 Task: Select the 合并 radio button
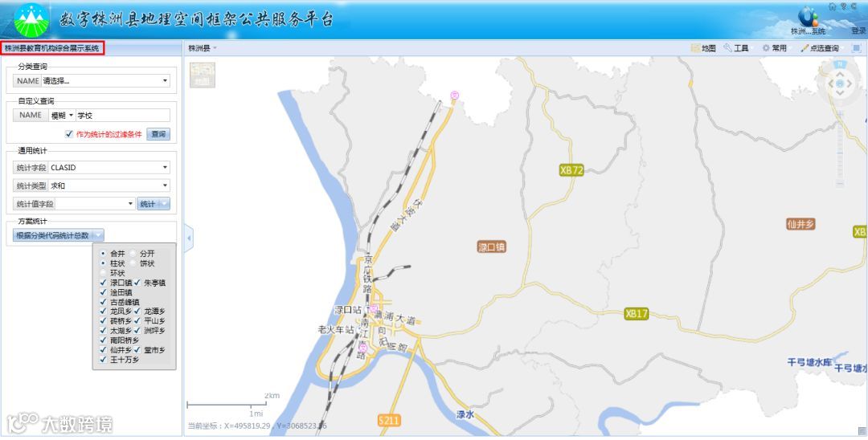click(x=104, y=253)
